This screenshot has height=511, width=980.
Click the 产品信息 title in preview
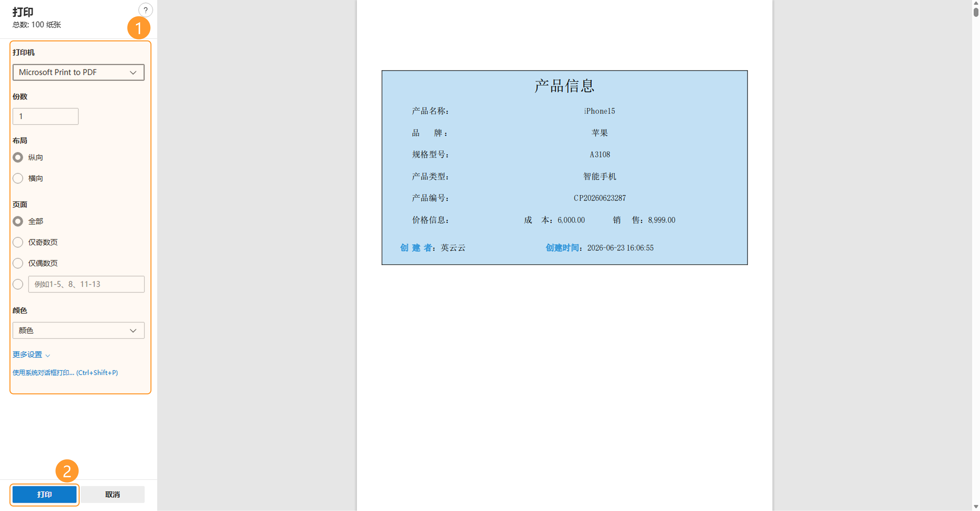(x=565, y=86)
